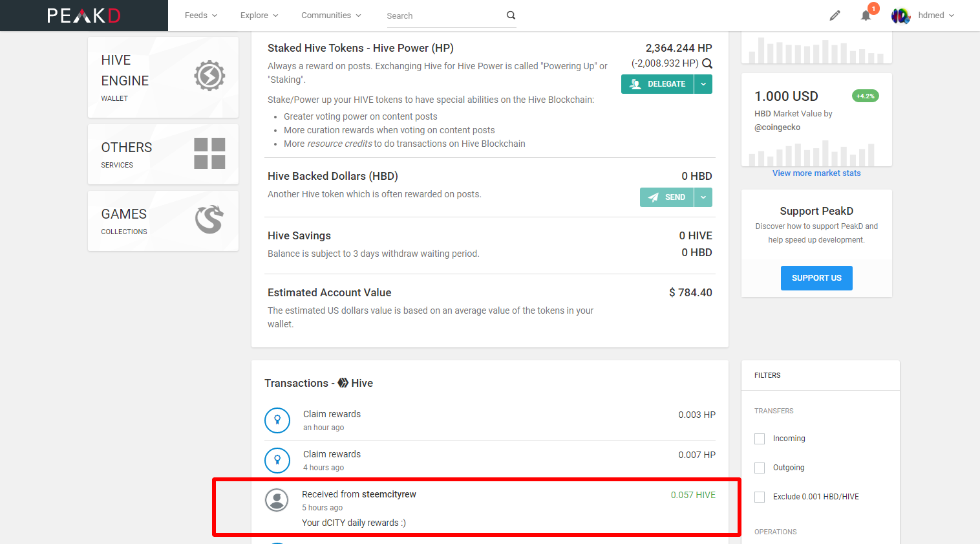
Task: Toggle Exclude 0.001 HBD/HIVE filter
Action: point(760,497)
